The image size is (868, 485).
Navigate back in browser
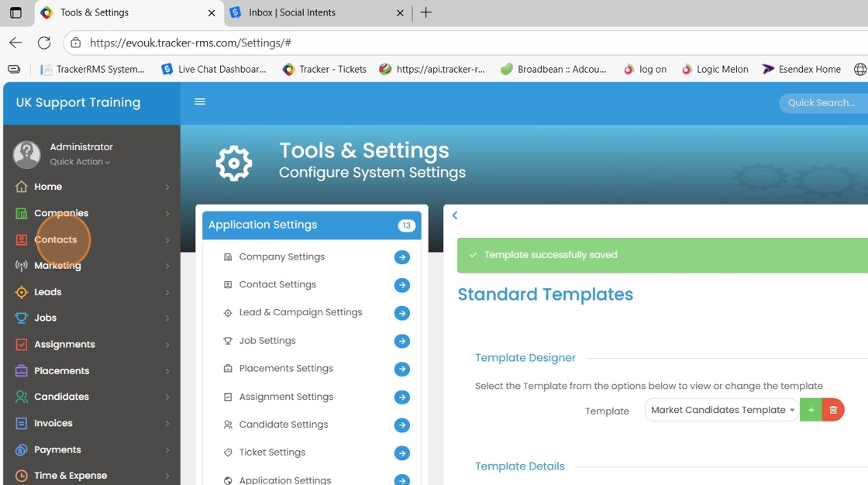[x=15, y=43]
